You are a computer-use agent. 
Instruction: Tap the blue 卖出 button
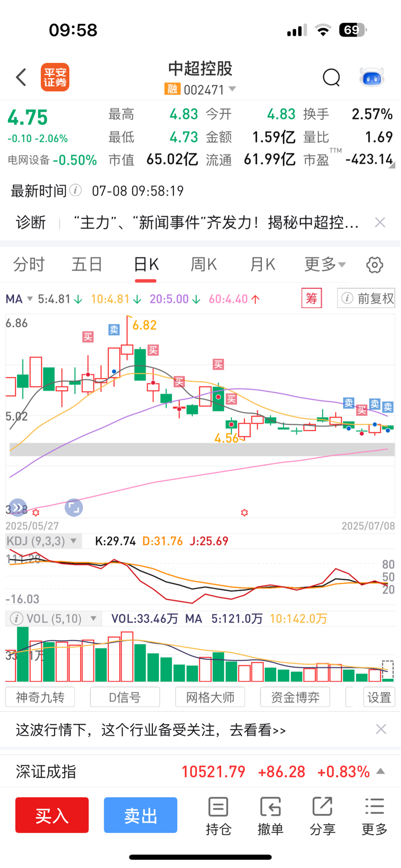pyautogui.click(x=140, y=815)
